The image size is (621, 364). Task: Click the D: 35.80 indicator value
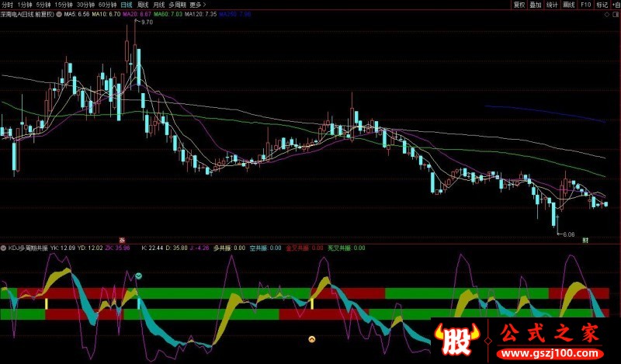pos(177,248)
